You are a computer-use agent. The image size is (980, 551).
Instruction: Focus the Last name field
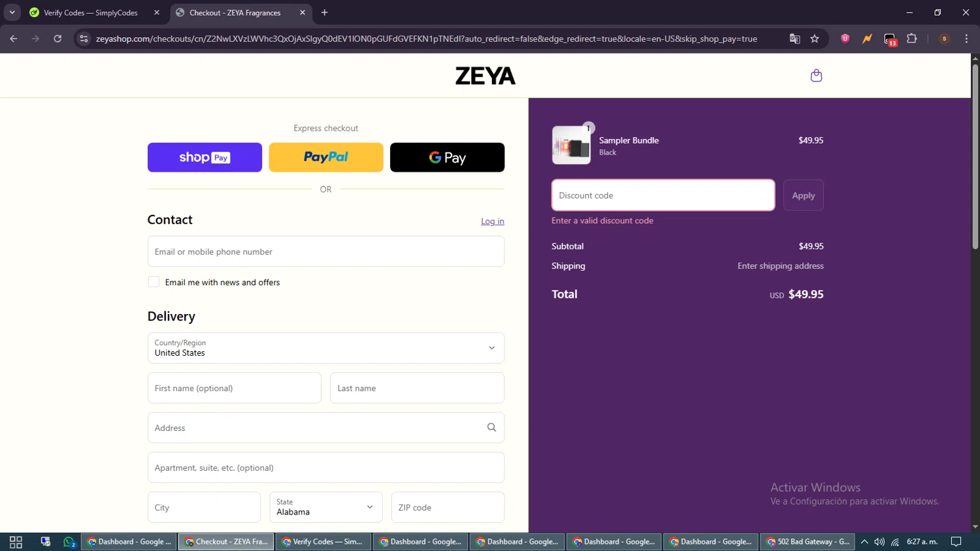(x=417, y=388)
